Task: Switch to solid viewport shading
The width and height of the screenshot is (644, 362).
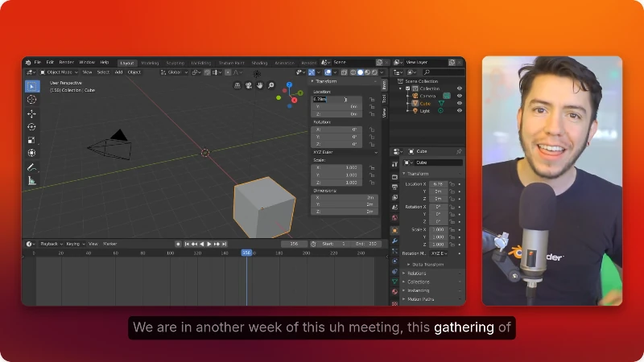Action: point(360,72)
